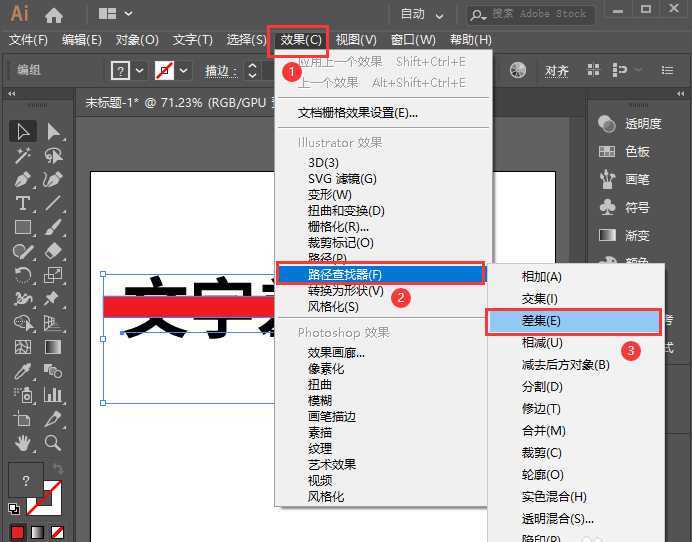Click the 对齐 align button

pos(557,70)
